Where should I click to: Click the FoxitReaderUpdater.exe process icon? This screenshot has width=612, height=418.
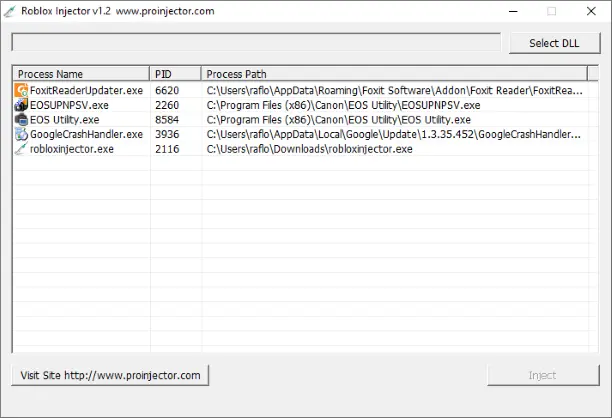pyautogui.click(x=21, y=90)
